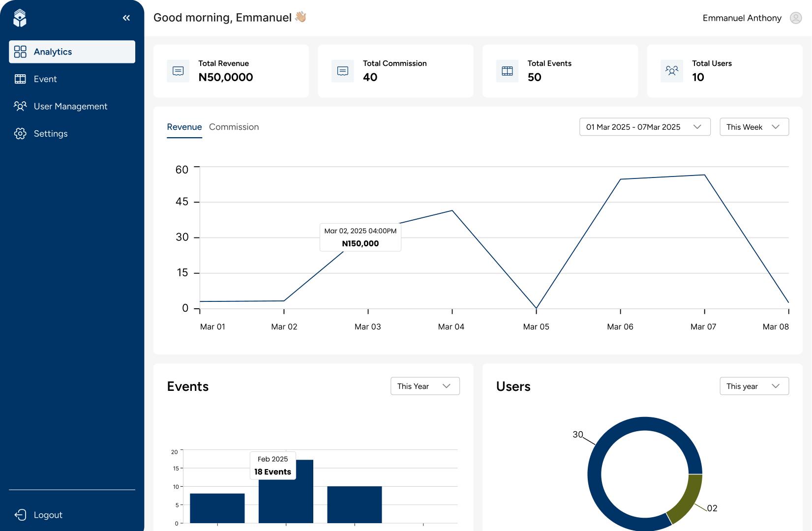The width and height of the screenshot is (812, 531).
Task: Click the Total Users group icon
Action: [x=671, y=70]
